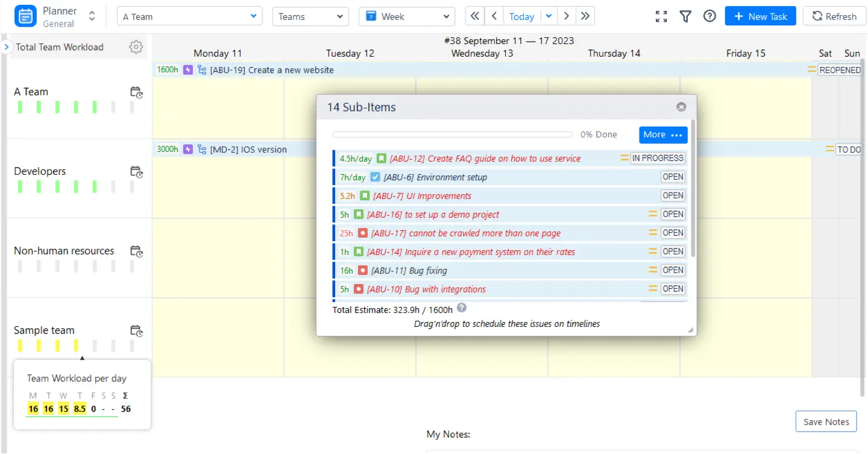Open Total Team Workload settings gear
The image size is (868, 454).
(136, 47)
